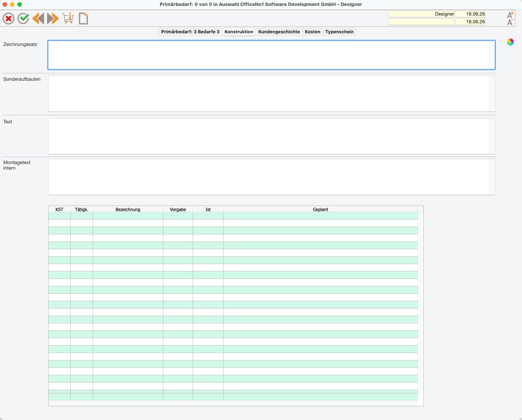
Task: Select the Konstruktion tab
Action: point(239,32)
